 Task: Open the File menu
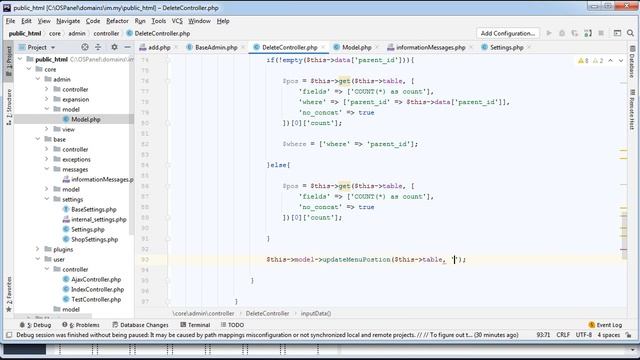click(x=10, y=21)
